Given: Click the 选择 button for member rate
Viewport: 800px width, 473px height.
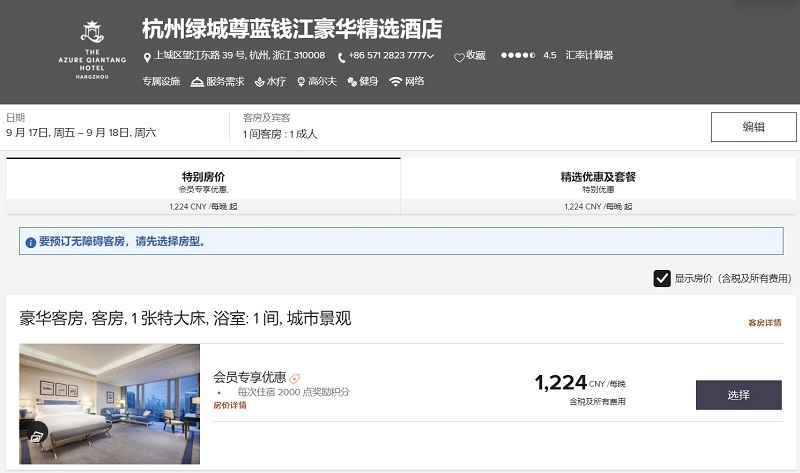Looking at the screenshot, I should coord(738,395).
